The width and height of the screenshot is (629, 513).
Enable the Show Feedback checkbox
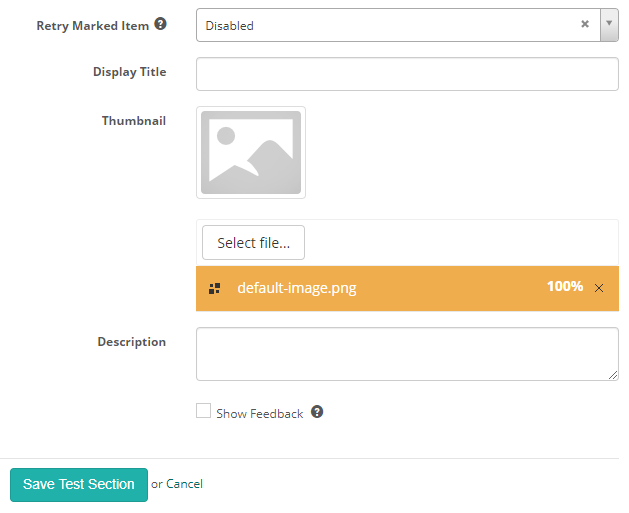coord(204,411)
